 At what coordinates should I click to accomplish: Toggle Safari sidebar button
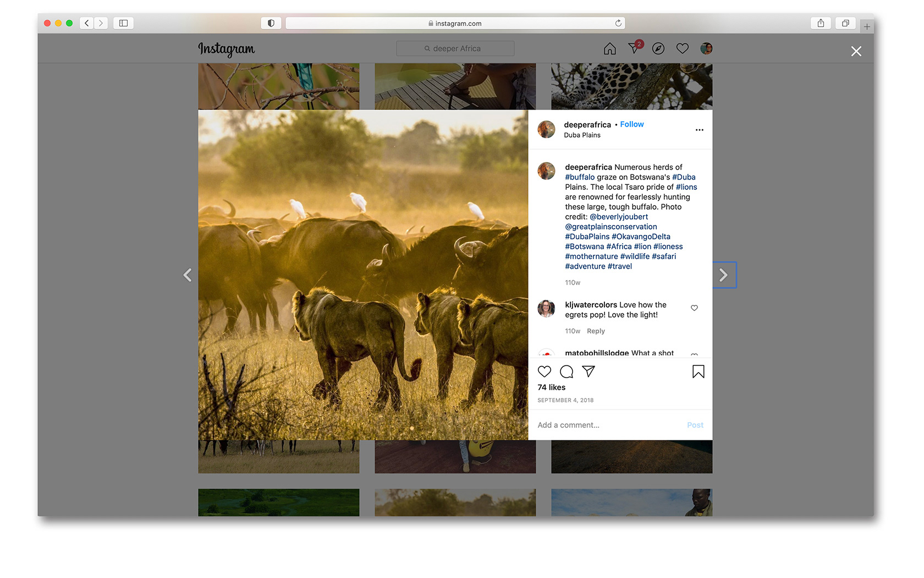coord(123,23)
